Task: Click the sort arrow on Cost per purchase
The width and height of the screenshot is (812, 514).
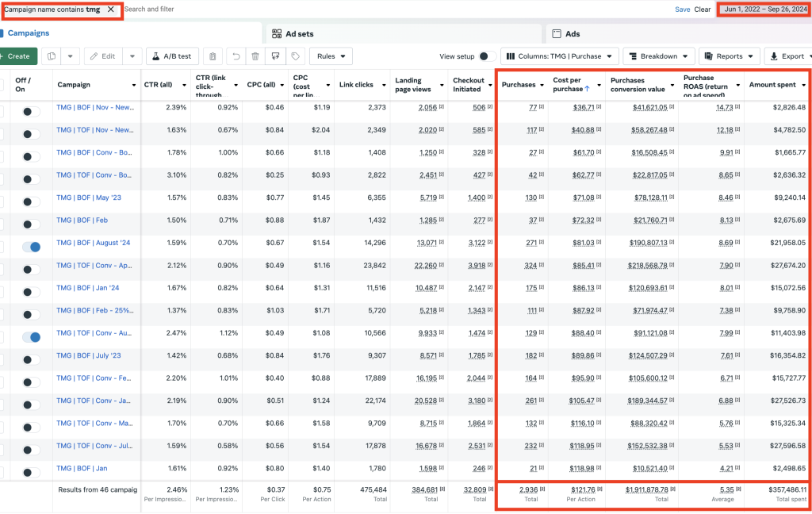Action: 588,89
